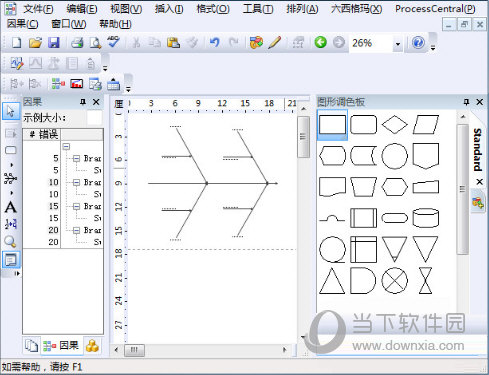The height and width of the screenshot is (375, 489).
Task: Select the pencil drawing tool
Action: coord(275,43)
